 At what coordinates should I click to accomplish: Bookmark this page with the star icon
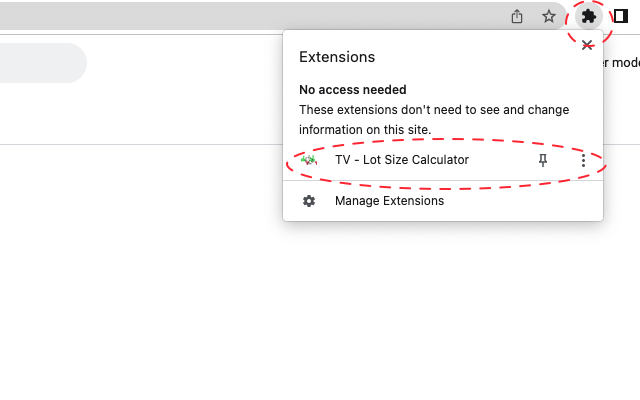[549, 16]
